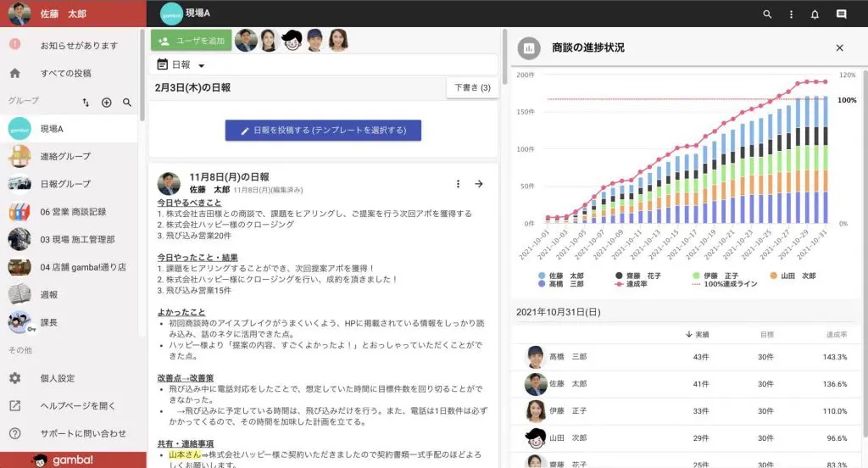Click 日報を投稿する template button
Screen dimensions: 868x468
(323, 131)
